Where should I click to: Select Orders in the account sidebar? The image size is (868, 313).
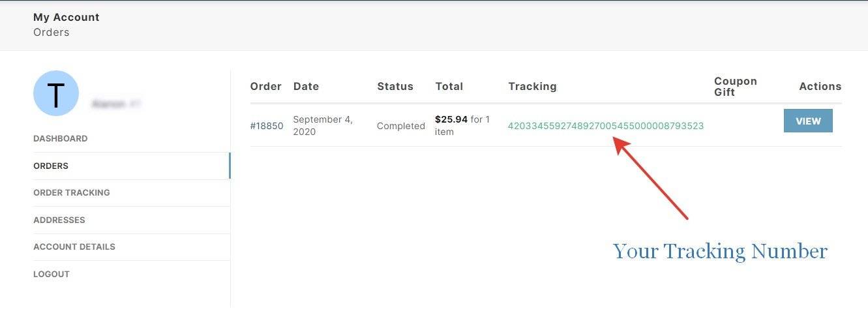pos(51,166)
